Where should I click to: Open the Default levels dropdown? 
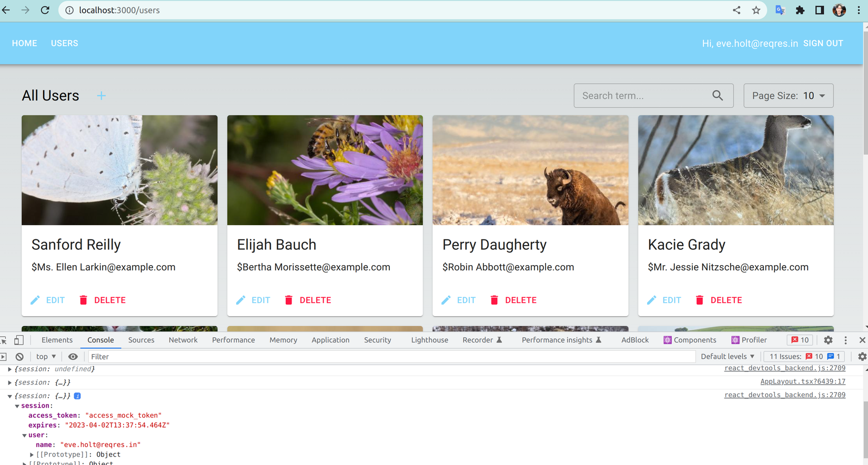click(x=728, y=357)
